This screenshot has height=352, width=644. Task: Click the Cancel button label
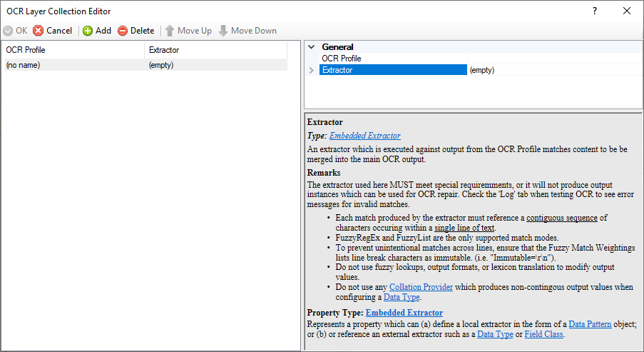point(59,31)
